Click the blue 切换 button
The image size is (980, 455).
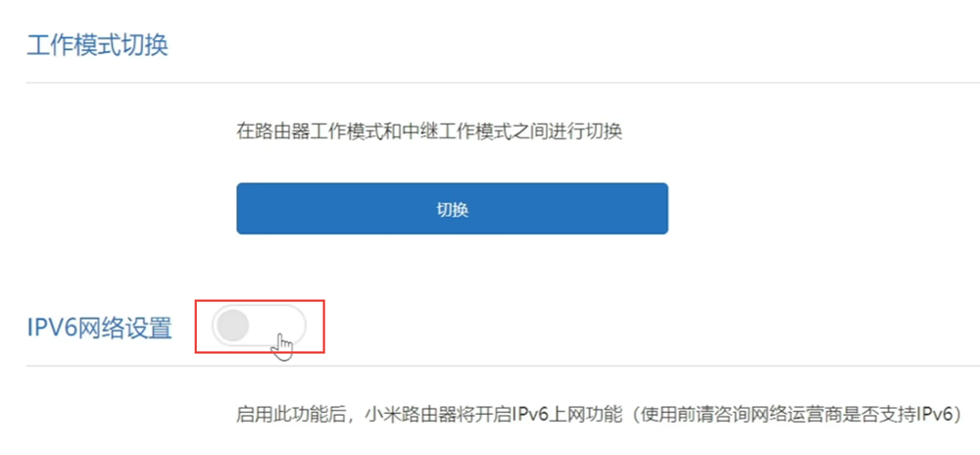tap(452, 209)
